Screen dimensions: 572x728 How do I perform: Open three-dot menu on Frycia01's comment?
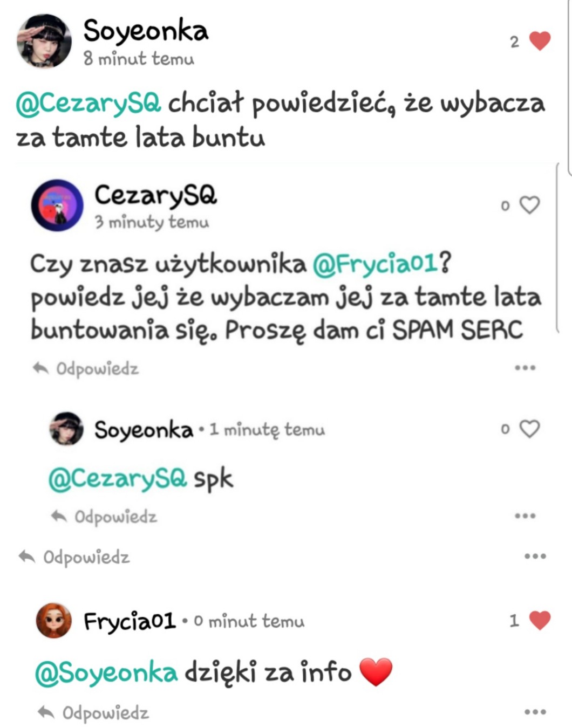(x=535, y=712)
